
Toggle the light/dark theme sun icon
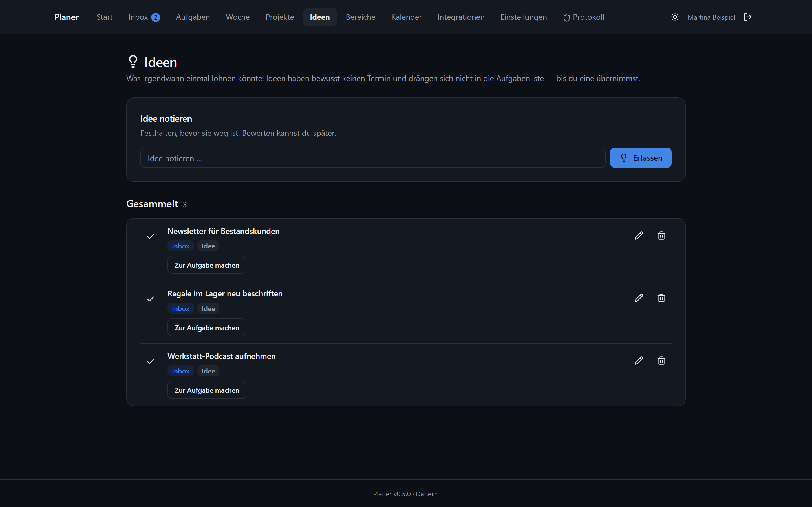point(675,17)
